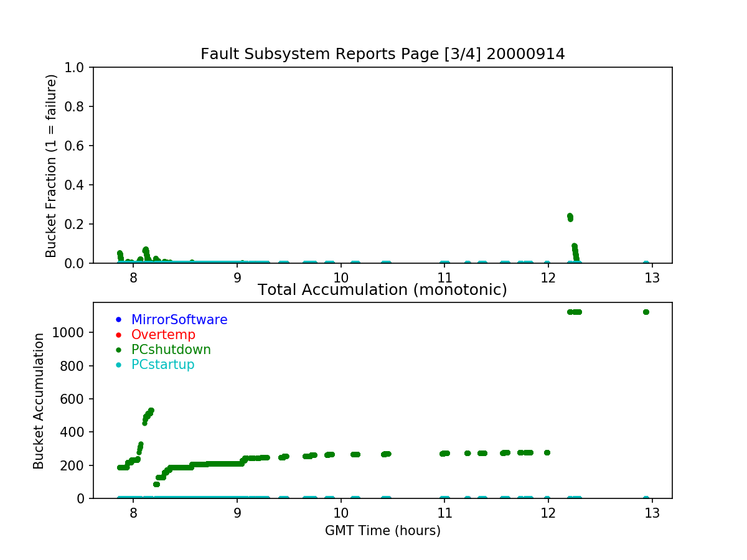Pick the green points at 1100 near hour 13

click(646, 312)
